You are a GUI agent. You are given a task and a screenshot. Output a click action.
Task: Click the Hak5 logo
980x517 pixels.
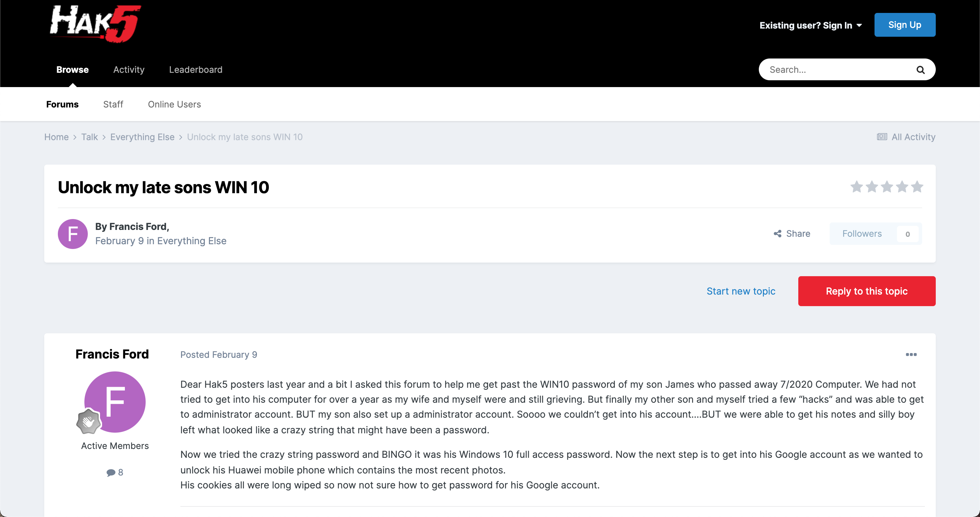click(95, 23)
